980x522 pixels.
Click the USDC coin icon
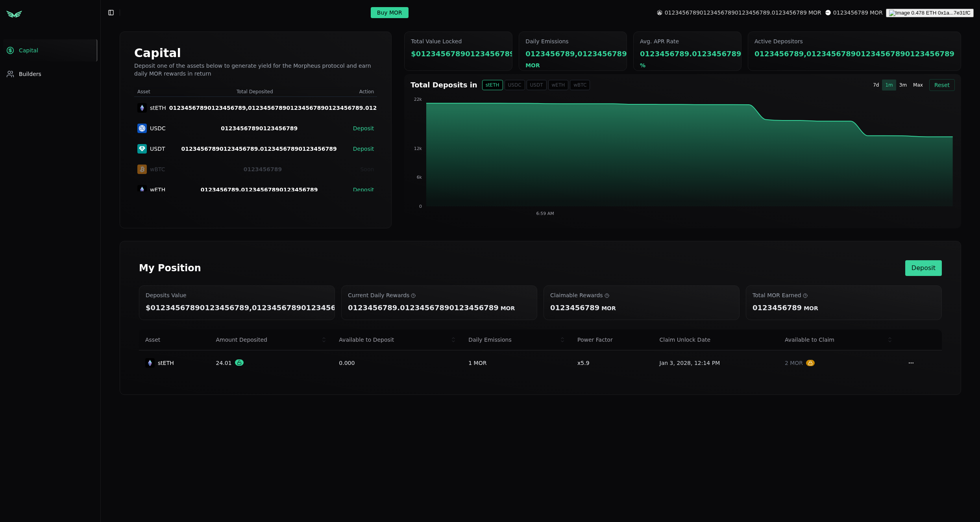[142, 128]
